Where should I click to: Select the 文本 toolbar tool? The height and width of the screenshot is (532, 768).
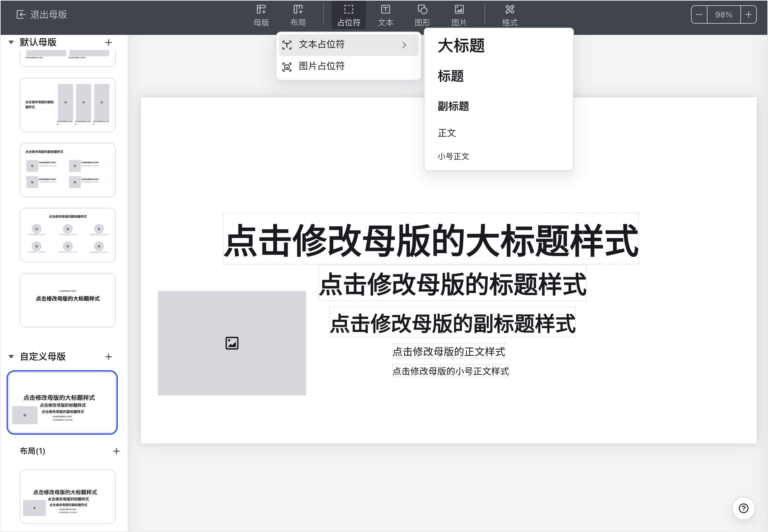point(385,15)
